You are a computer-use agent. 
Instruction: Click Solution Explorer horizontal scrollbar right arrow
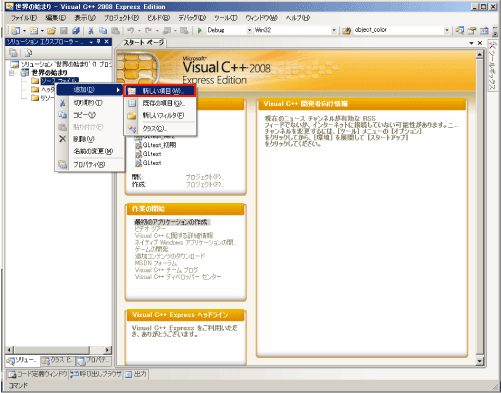(107, 350)
